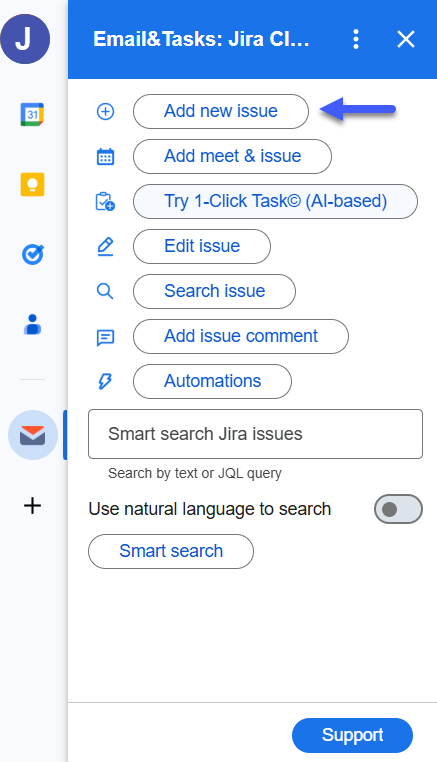This screenshot has height=762, width=437.
Task: Focus the Smart search Jira issues field
Action: tap(255, 434)
